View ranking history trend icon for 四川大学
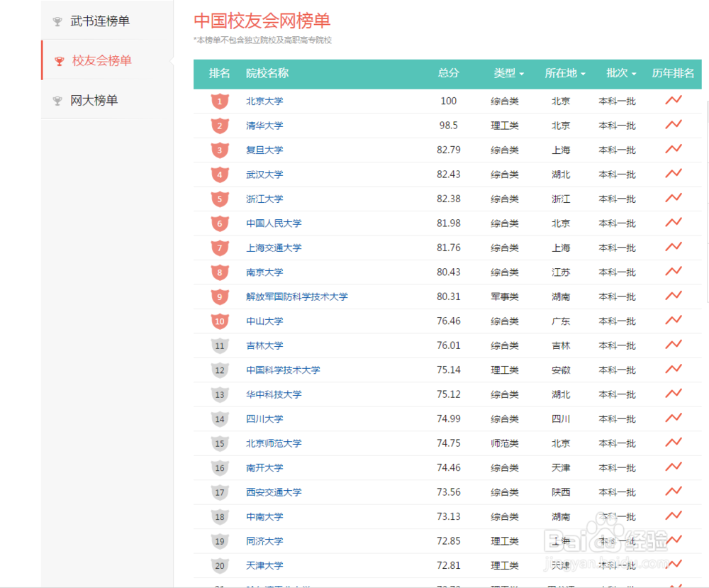 [674, 418]
